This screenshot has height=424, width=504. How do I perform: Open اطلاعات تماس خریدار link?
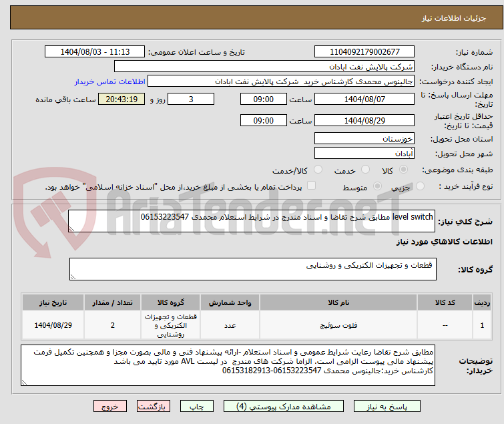pos(110,81)
